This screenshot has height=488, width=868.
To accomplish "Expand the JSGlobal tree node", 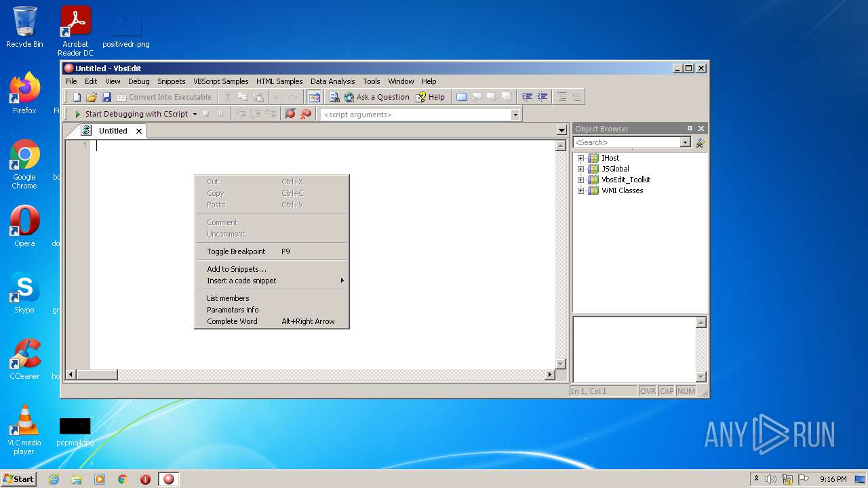I will (580, 169).
